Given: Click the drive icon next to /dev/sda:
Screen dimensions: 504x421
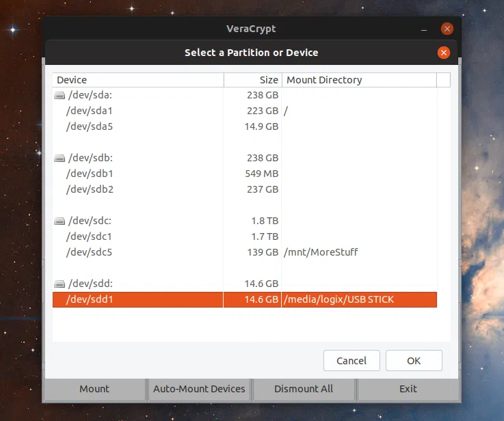Looking at the screenshot, I should [59, 96].
